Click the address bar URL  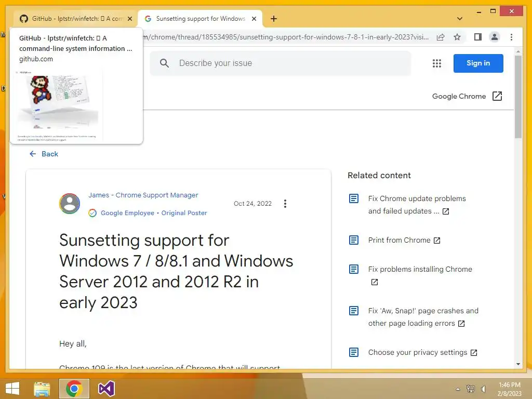(x=287, y=37)
